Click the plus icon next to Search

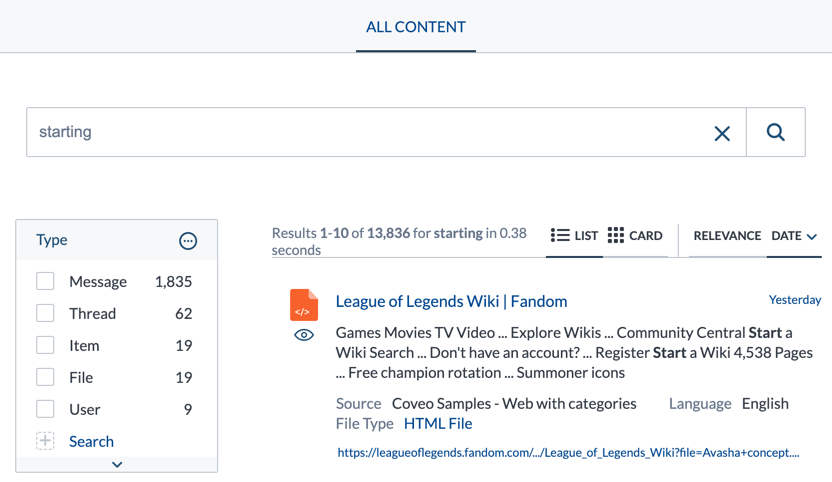click(x=45, y=441)
